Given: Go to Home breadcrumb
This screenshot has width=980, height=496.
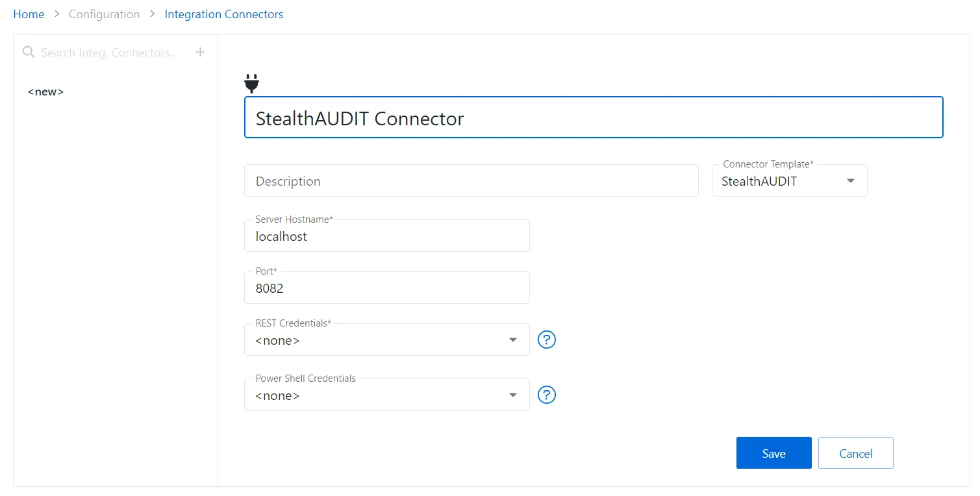Looking at the screenshot, I should tap(29, 14).
